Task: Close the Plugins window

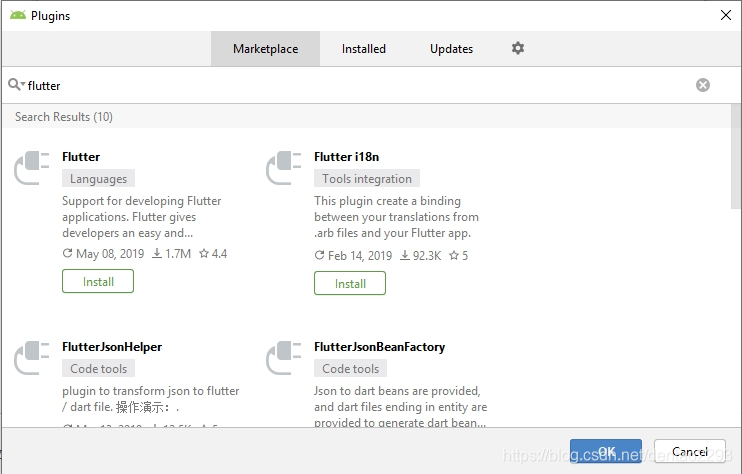Action: (x=725, y=15)
